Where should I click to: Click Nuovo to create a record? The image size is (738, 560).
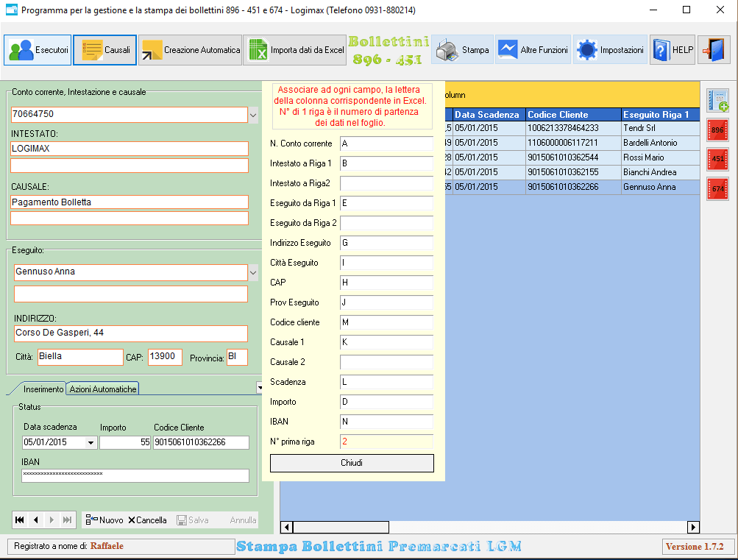pos(104,520)
